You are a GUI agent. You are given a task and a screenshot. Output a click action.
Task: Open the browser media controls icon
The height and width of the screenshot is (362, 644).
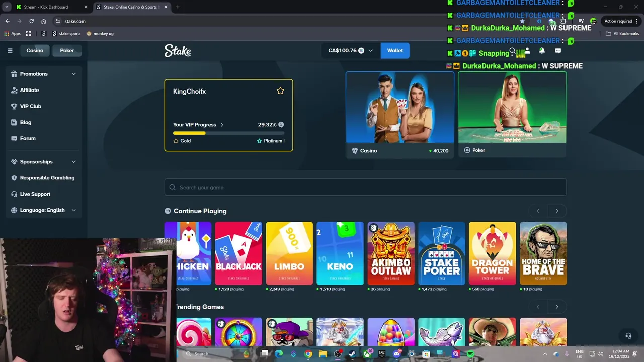click(581, 21)
